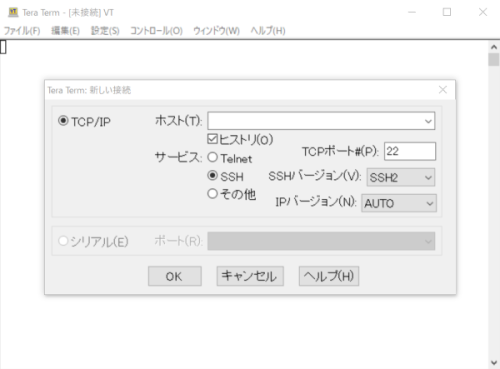500x369 pixels.
Task: Select the Telnet service radio button
Action: [x=212, y=157]
